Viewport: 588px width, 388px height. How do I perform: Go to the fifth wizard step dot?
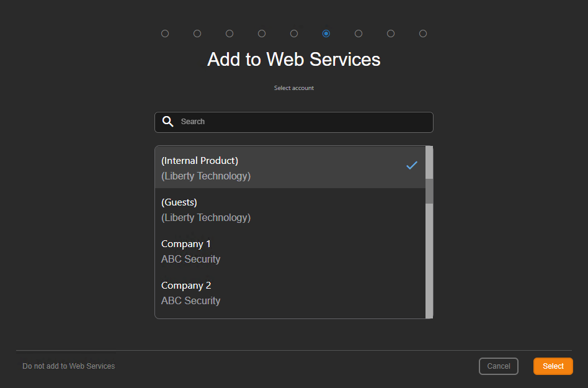[x=294, y=34]
